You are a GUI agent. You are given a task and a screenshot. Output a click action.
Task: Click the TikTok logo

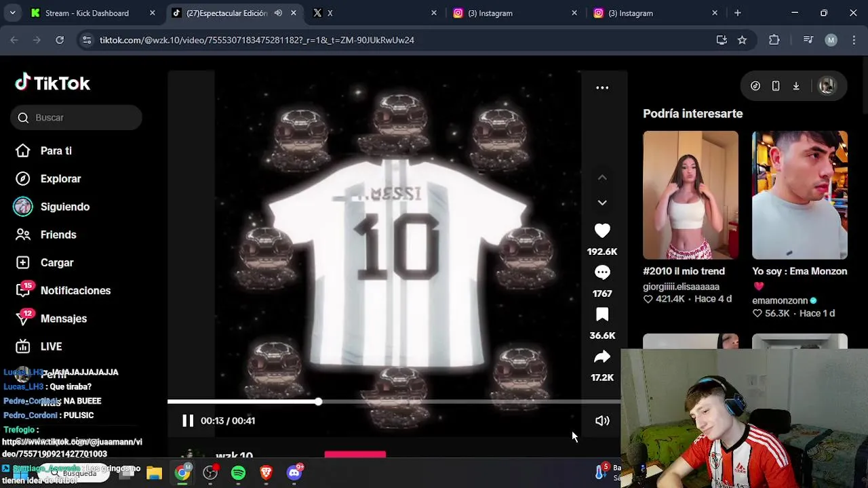click(53, 83)
